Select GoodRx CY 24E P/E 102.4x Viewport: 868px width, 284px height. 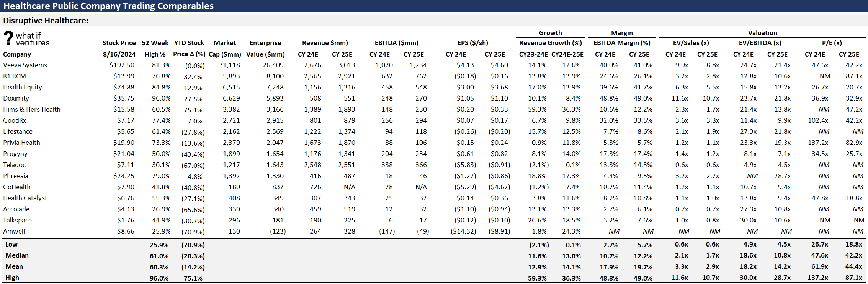pos(818,120)
